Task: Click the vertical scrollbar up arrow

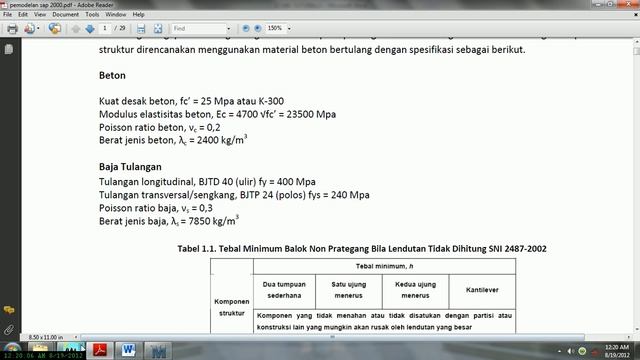Action: pyautogui.click(x=636, y=42)
